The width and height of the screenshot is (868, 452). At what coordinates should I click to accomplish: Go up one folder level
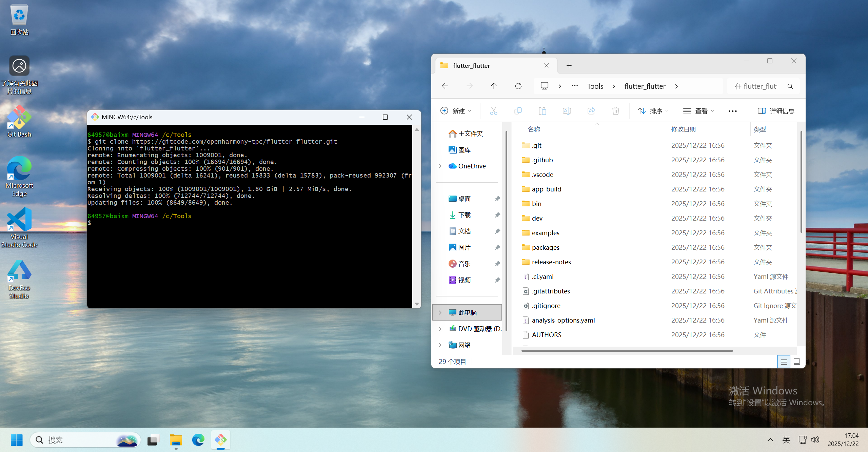494,86
